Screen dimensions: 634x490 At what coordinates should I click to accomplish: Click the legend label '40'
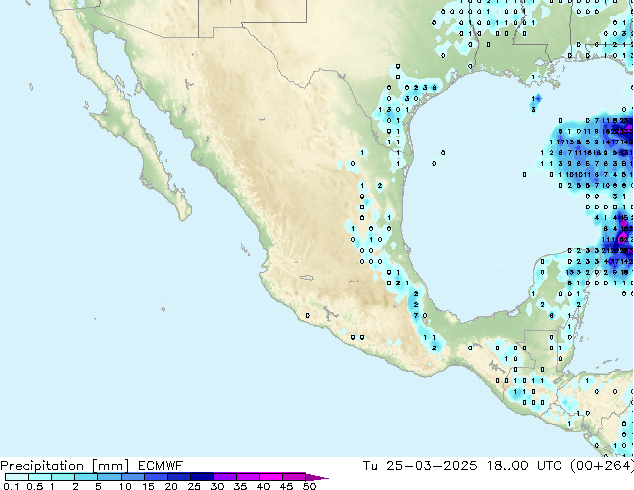[x=264, y=486]
